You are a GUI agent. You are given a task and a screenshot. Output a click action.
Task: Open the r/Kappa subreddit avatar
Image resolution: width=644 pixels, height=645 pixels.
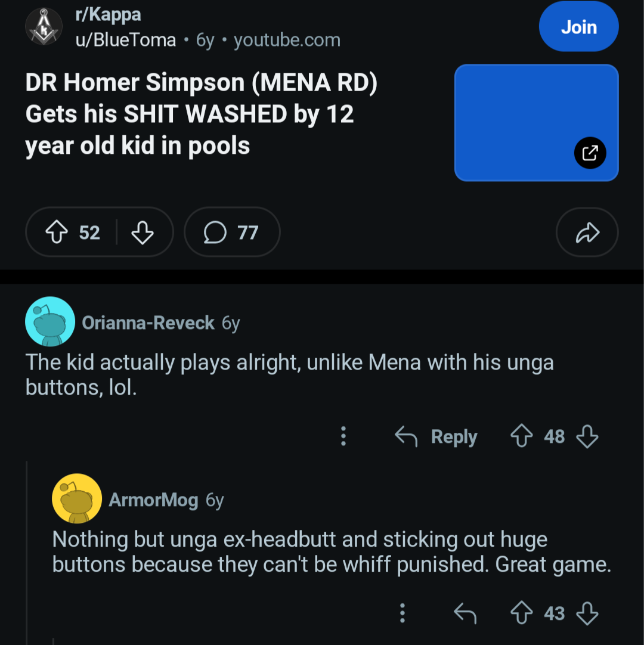43,27
